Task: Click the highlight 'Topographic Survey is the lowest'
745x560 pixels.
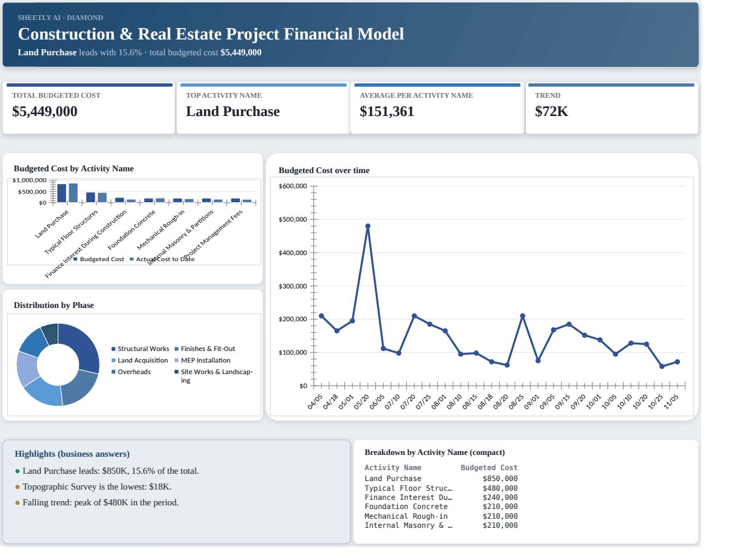Action: point(97,487)
